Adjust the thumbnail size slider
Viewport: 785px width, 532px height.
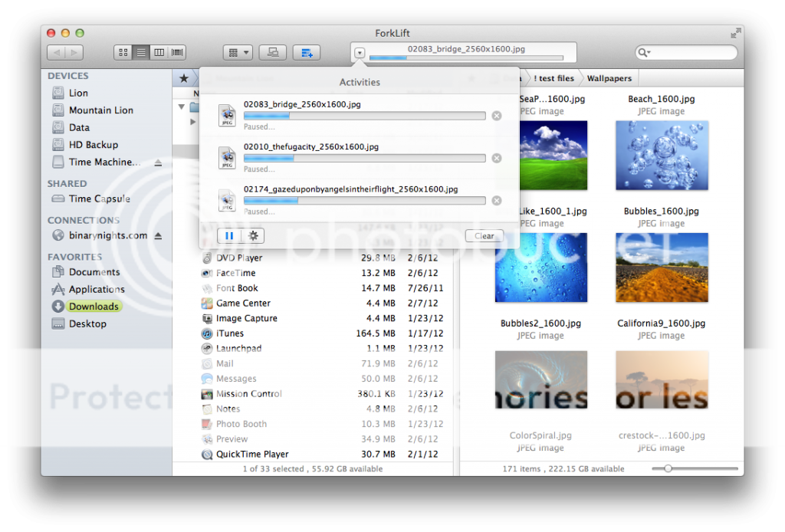[x=668, y=468]
